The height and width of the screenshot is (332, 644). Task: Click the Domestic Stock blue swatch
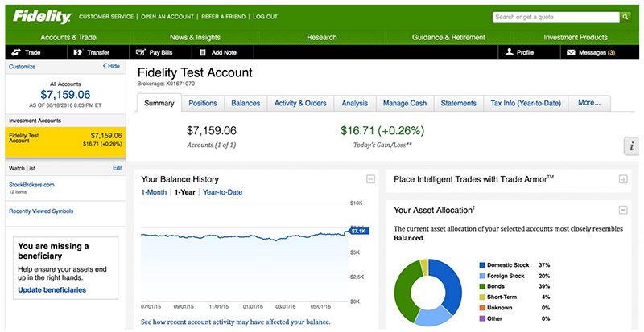point(482,265)
